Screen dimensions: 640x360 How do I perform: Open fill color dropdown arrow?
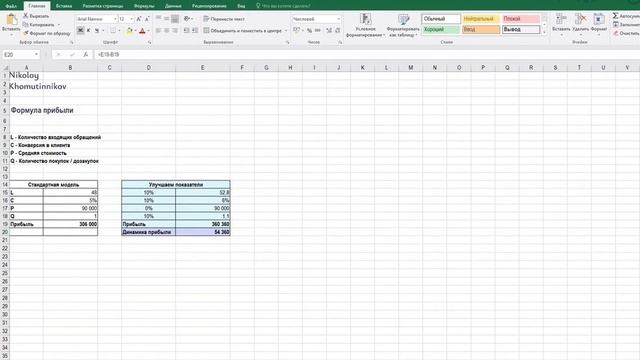[136, 31]
